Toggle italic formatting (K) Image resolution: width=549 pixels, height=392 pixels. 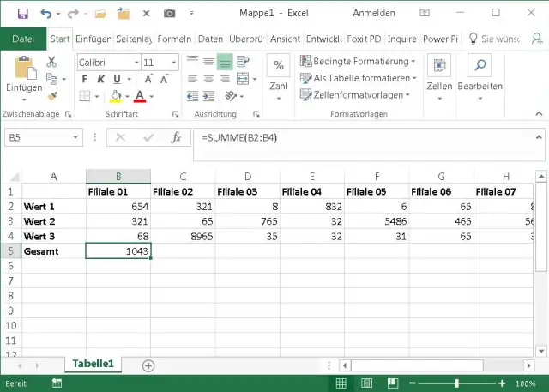pos(100,79)
